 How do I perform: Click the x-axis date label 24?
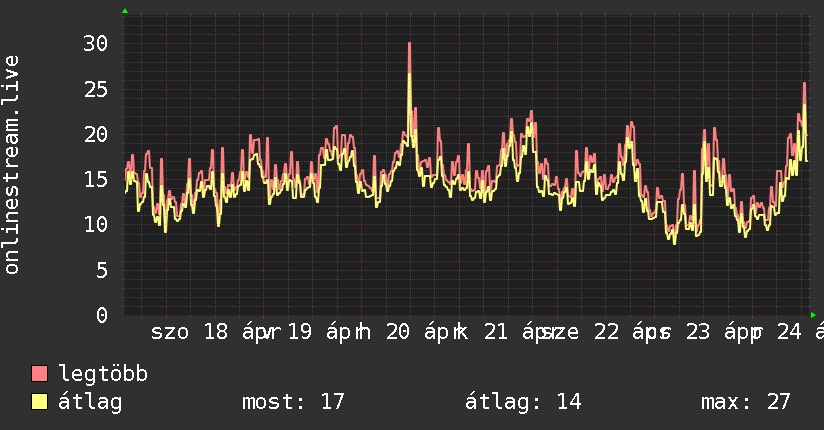point(789,332)
